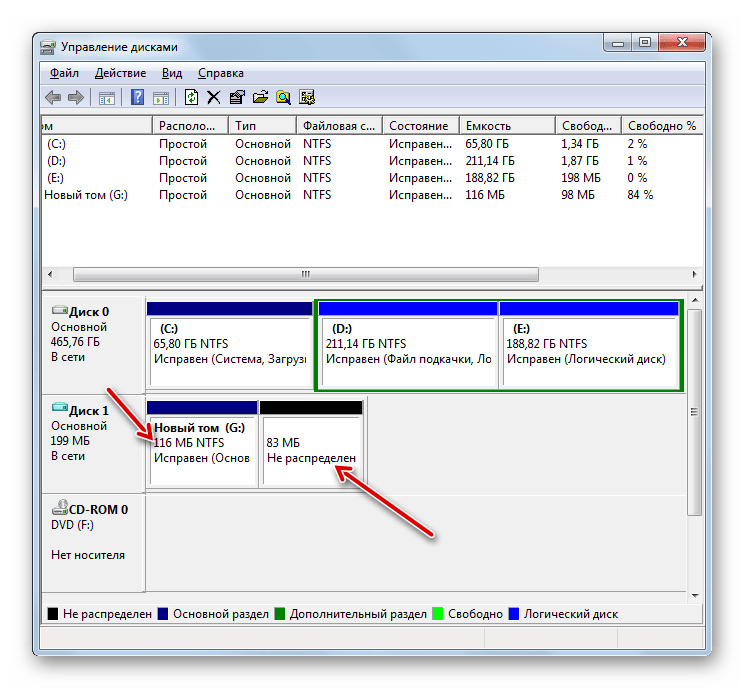Click the Back arrow in the toolbar
This screenshot has width=745, height=689.
click(x=53, y=97)
